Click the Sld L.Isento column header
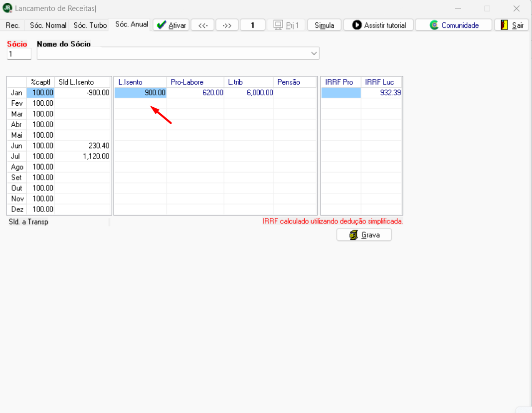532x413 pixels. pyautogui.click(x=82, y=82)
